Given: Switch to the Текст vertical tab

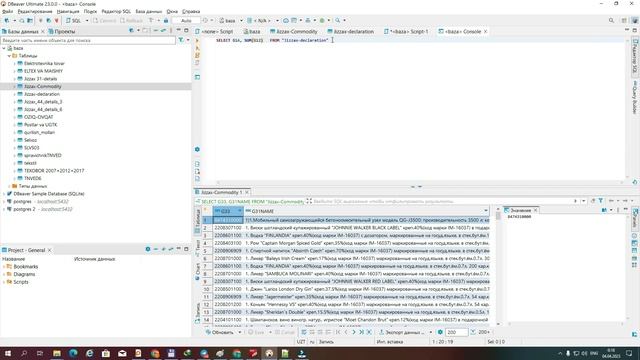Looking at the screenshot, I should (197, 248).
